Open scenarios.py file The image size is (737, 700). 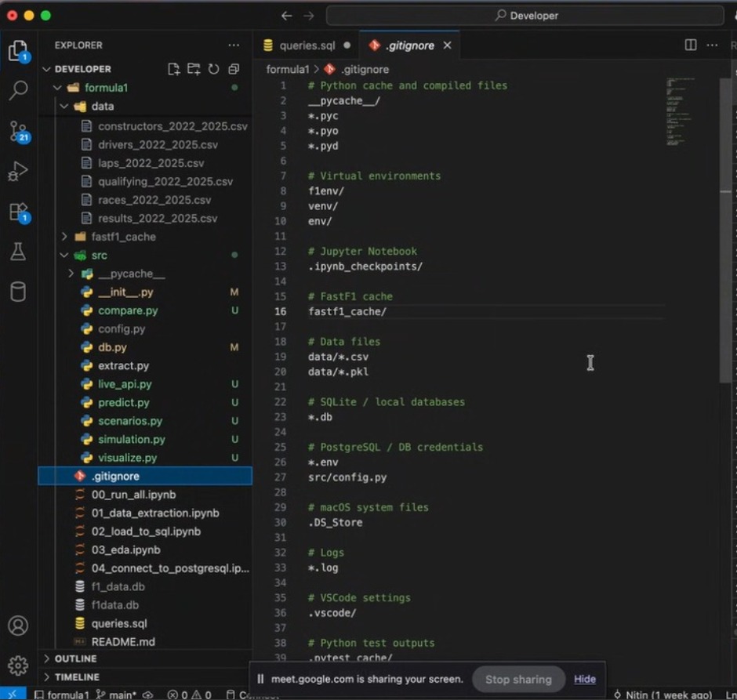[129, 421]
